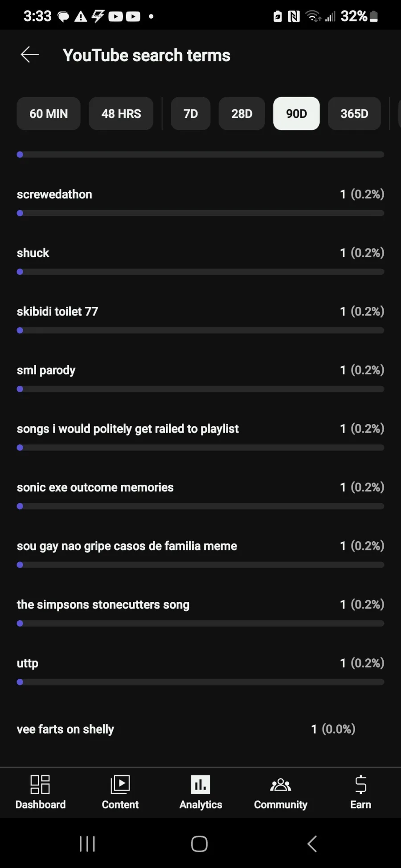The image size is (401, 868).
Task: Switch to the 7D time range
Action: (191, 114)
